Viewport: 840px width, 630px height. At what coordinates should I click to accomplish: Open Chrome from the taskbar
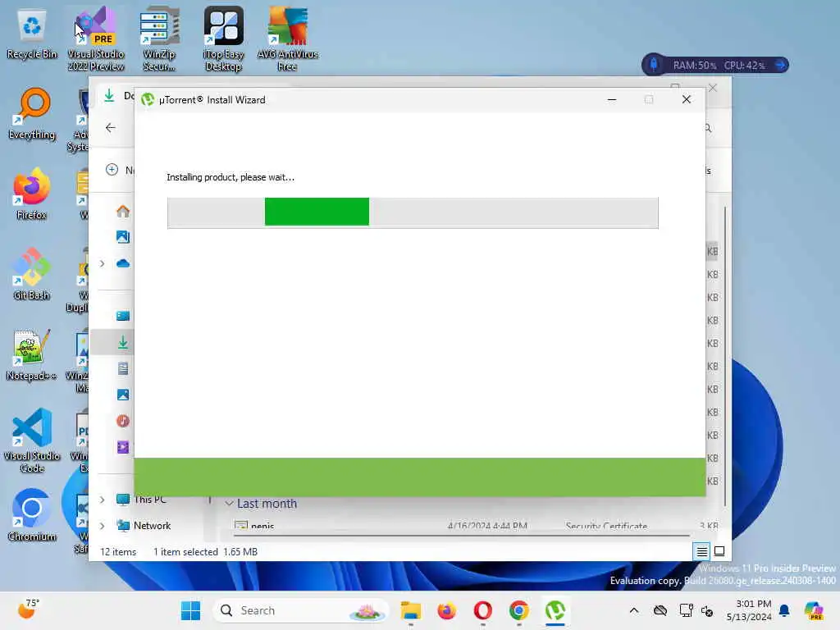coord(518,610)
